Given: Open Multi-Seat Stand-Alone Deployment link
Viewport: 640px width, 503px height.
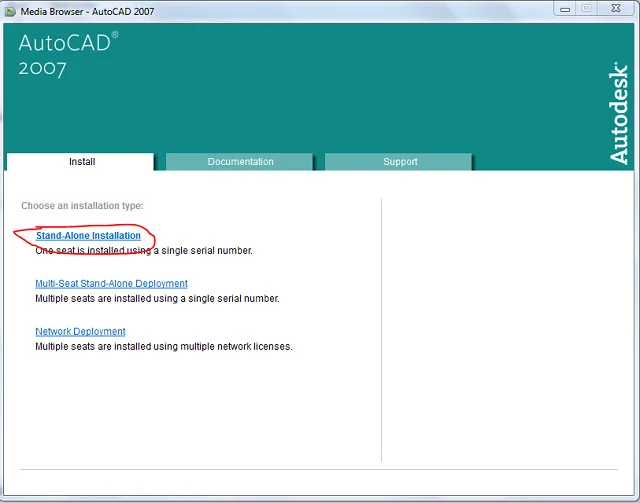Looking at the screenshot, I should pyautogui.click(x=111, y=283).
